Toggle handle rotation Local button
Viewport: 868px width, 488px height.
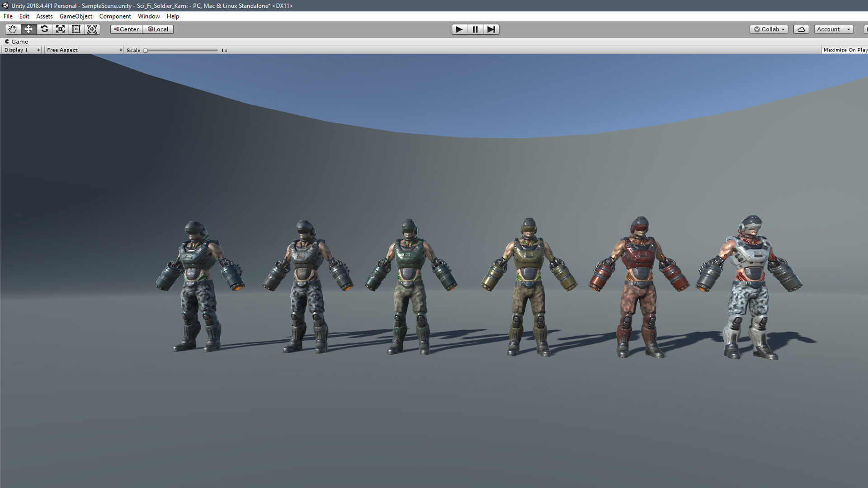point(158,29)
